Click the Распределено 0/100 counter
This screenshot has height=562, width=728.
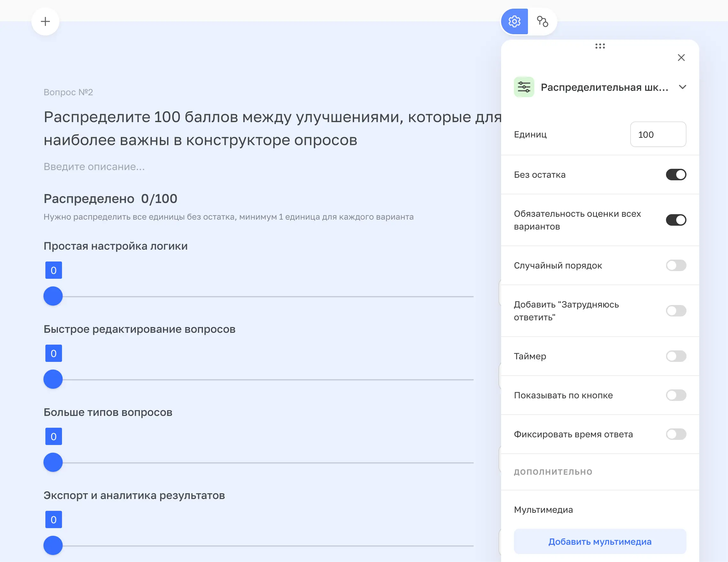coord(110,199)
